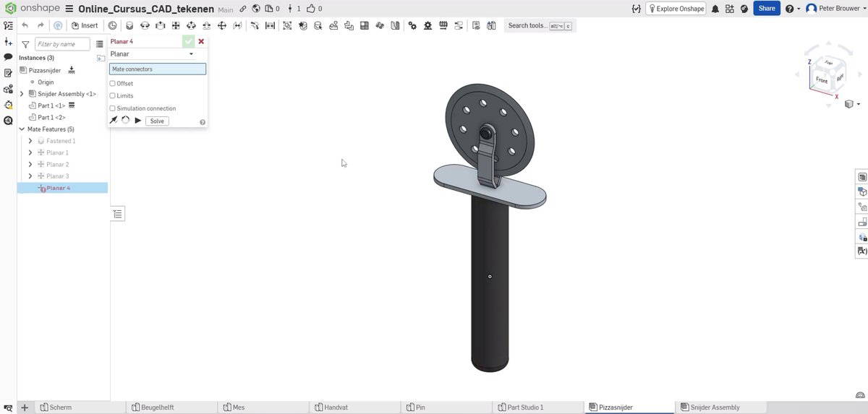Click the add folder icon by Instances

click(101, 58)
